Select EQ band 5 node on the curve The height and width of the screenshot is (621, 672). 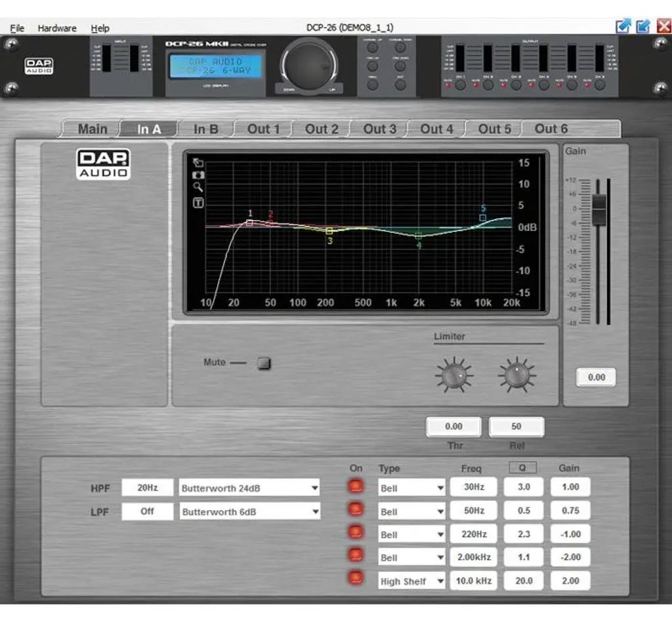(x=482, y=218)
